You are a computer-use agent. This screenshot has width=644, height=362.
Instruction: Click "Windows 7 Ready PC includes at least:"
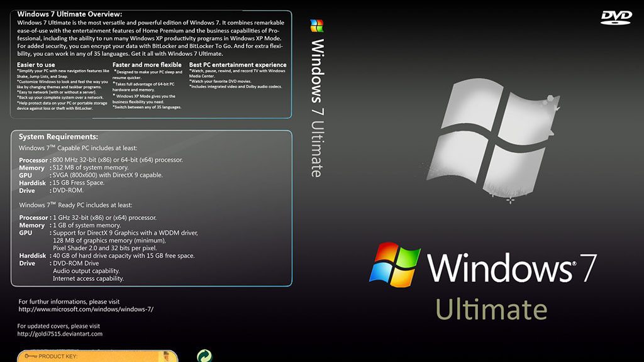[75, 205]
